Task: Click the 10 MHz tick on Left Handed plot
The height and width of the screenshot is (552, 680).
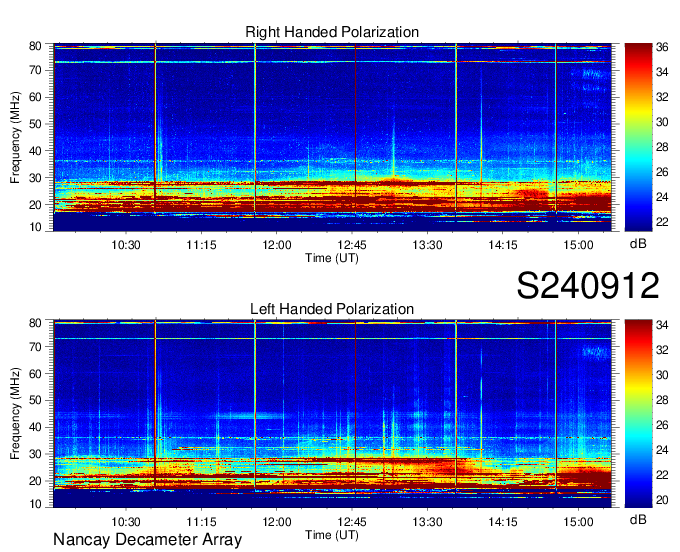Action: pyautogui.click(x=35, y=504)
